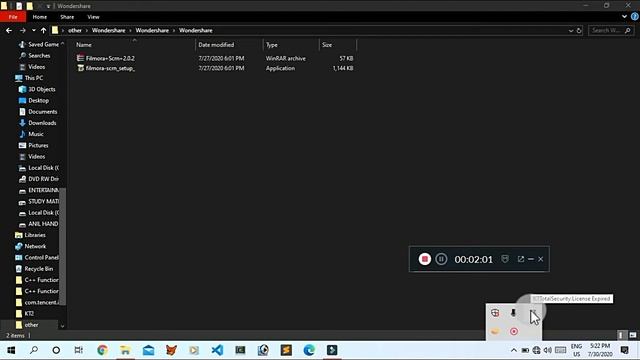This screenshot has height=360, width=640.
Task: Open the View ribbon tab
Action: 93,17
